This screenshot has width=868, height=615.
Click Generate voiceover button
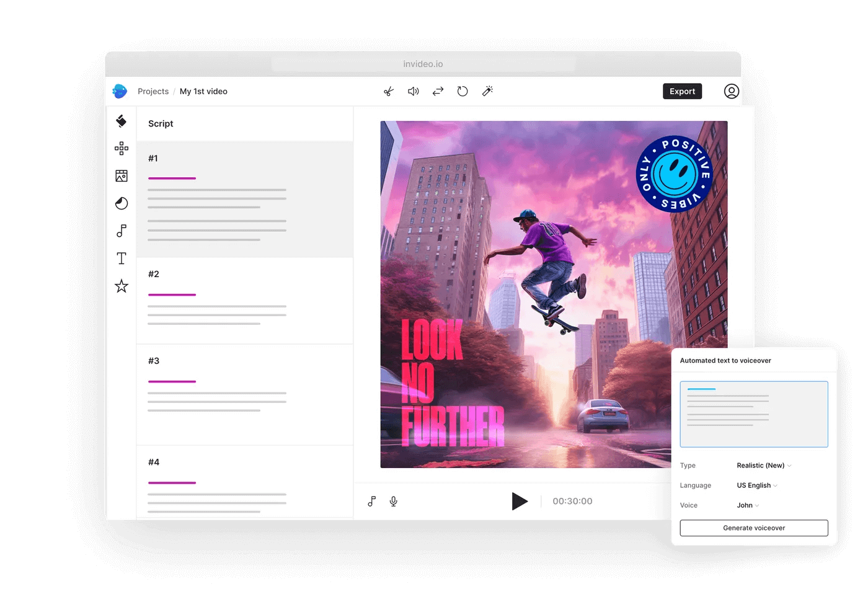[754, 528]
